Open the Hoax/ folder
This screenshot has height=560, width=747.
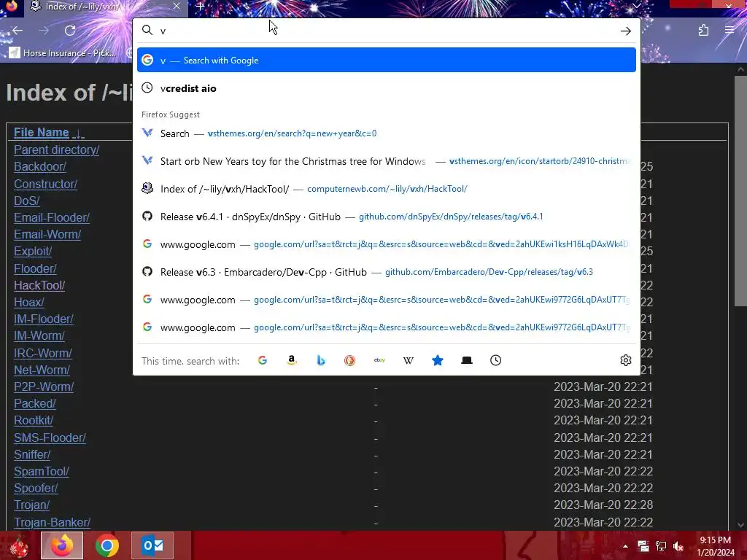tap(29, 302)
